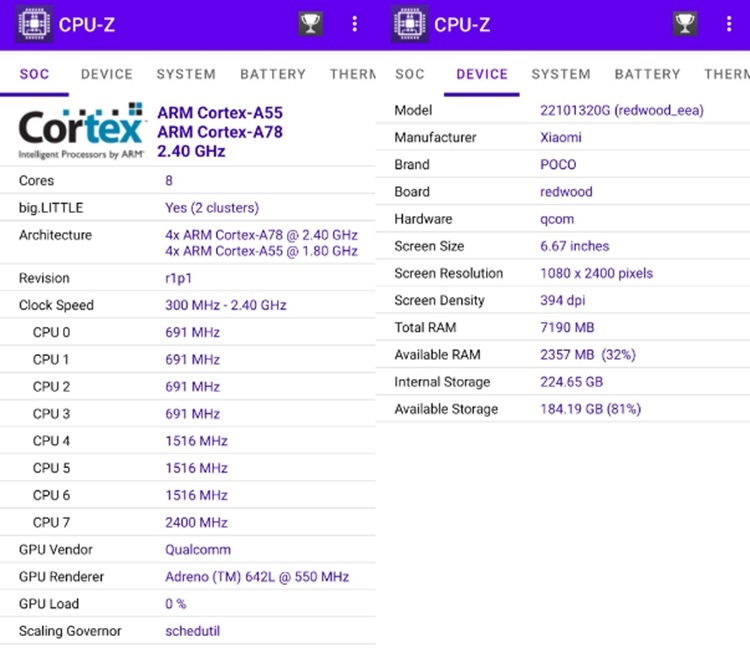750x652 pixels.
Task: Switch to SYSTEM tab in right screen
Action: point(561,74)
